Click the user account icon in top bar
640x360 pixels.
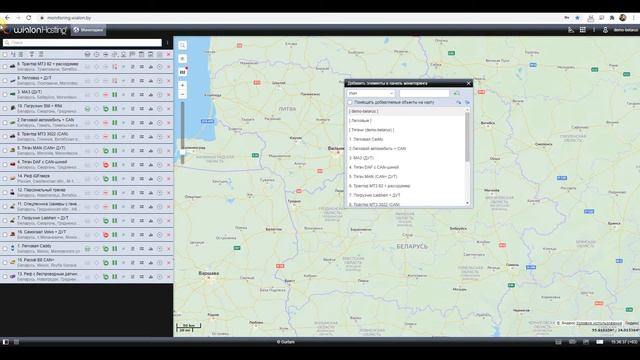coord(605,30)
